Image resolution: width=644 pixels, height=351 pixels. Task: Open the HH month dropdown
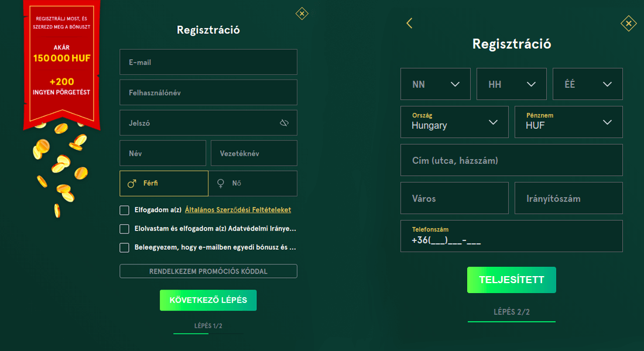coord(511,84)
